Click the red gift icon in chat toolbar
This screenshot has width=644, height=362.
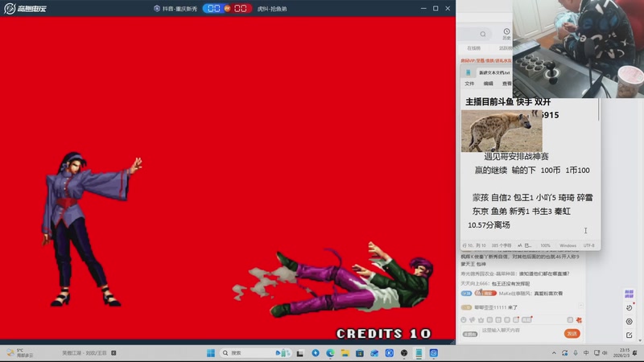pos(579,319)
